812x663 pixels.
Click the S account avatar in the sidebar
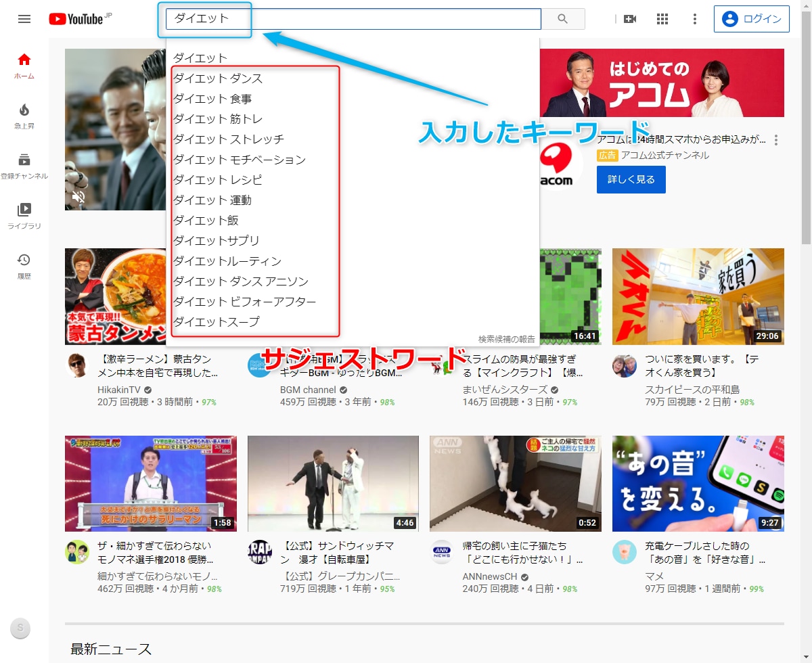point(20,628)
